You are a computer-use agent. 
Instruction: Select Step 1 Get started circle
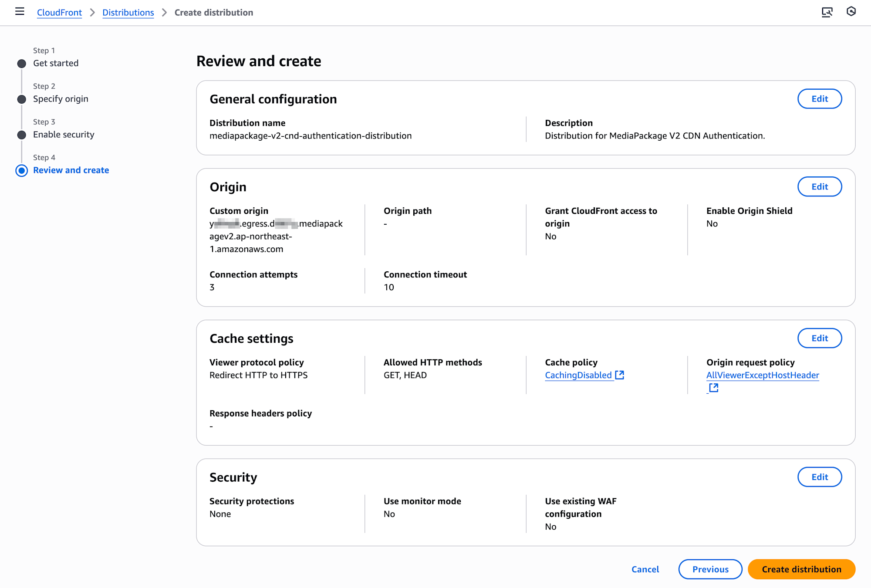coord(21,64)
